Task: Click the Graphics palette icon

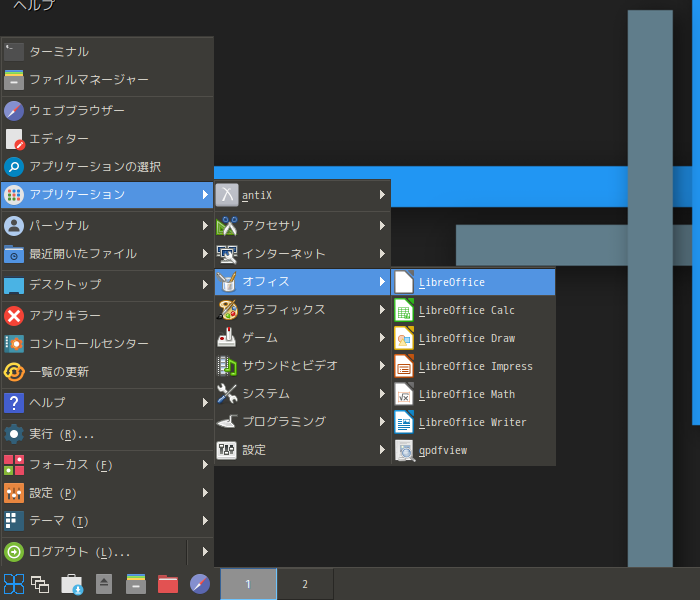Action: click(x=227, y=310)
